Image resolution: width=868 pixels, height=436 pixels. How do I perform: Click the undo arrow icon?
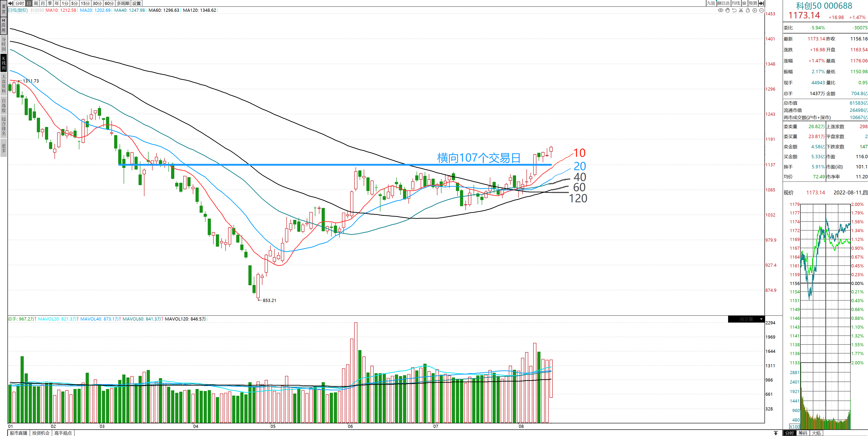(734, 10)
